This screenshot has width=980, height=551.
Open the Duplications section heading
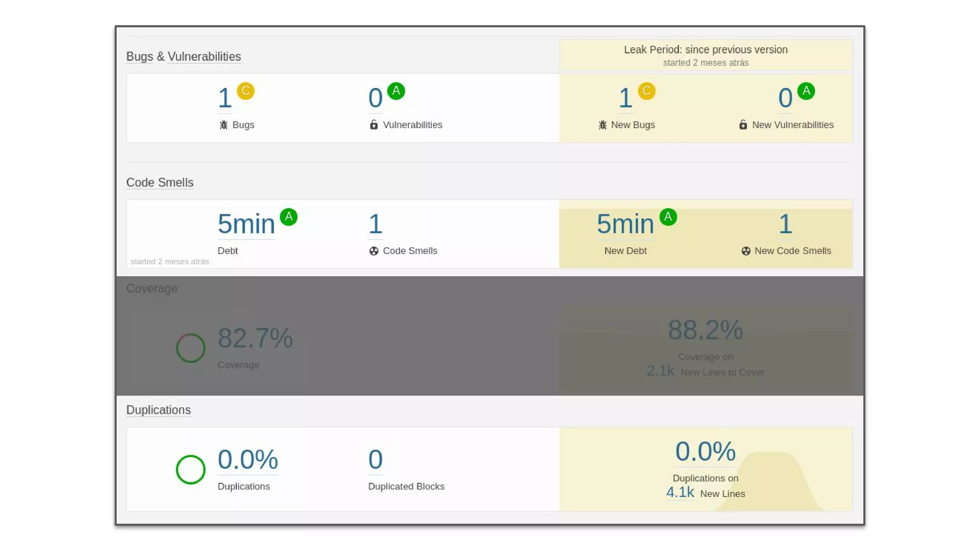click(x=158, y=410)
